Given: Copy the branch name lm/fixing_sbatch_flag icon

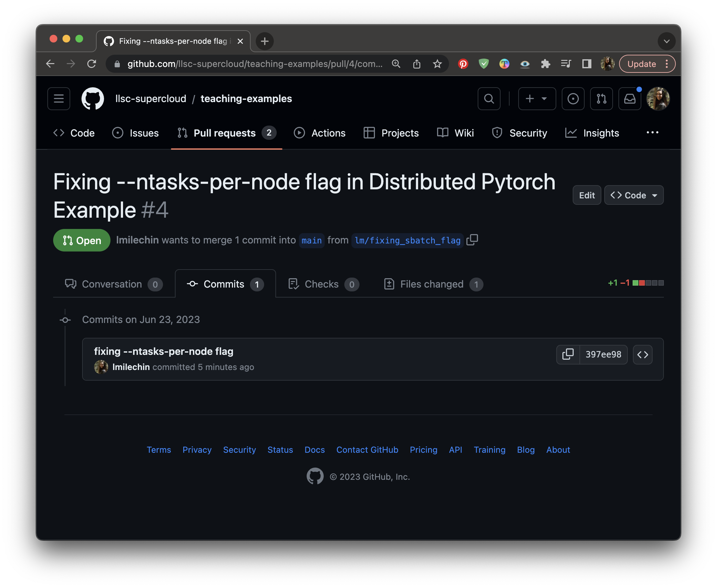Looking at the screenshot, I should [x=472, y=240].
